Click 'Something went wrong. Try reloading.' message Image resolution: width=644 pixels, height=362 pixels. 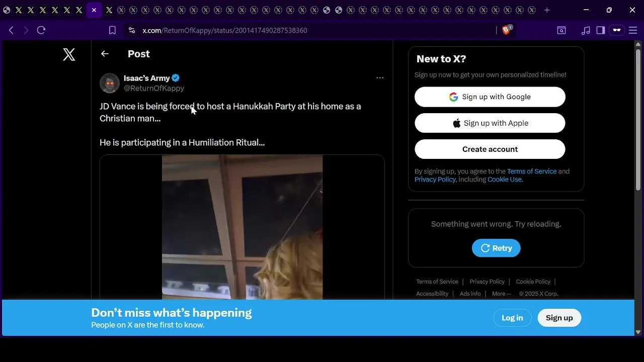(x=496, y=224)
